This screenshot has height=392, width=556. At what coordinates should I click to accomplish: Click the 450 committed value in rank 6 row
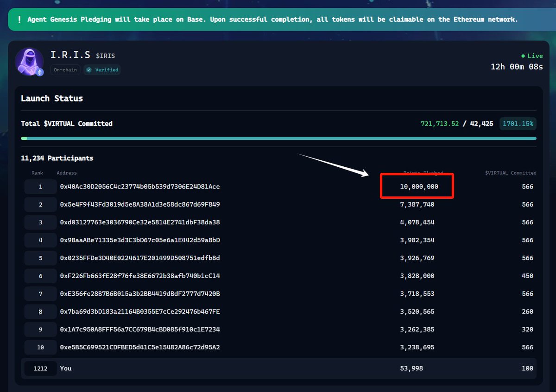point(527,276)
